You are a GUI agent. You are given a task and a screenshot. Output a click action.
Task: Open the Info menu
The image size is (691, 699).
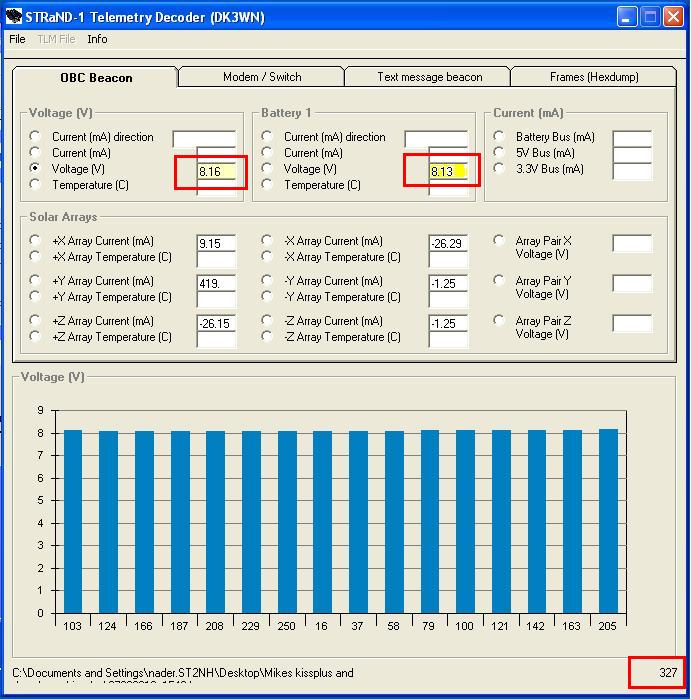97,39
